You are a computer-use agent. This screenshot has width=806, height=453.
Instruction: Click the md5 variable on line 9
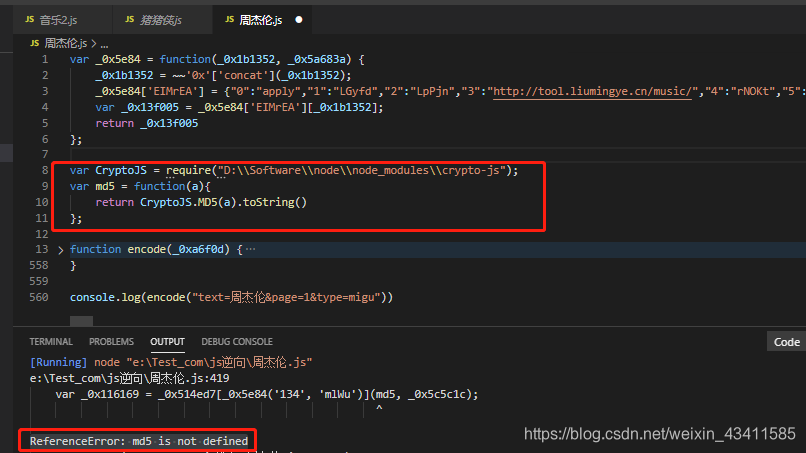coord(105,186)
